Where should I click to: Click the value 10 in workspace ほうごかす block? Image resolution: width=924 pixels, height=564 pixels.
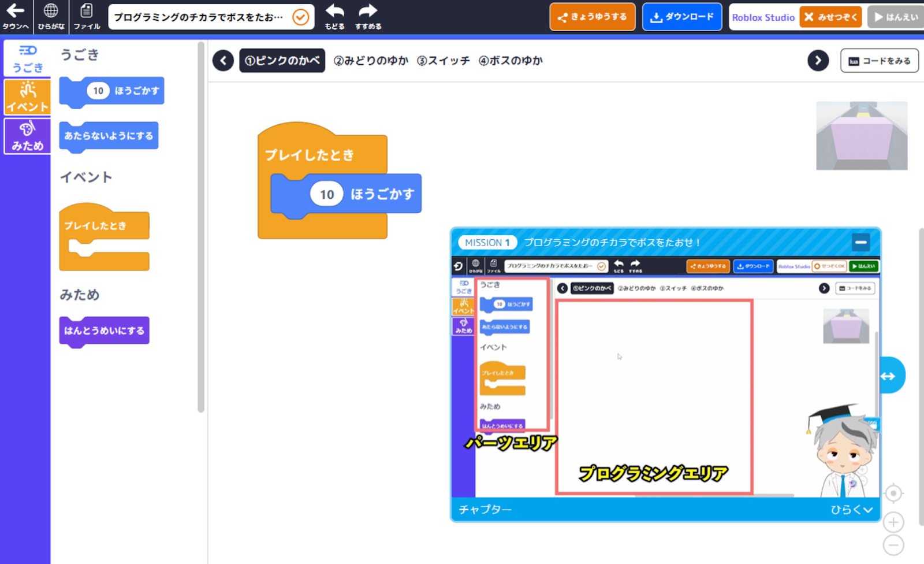327,195
